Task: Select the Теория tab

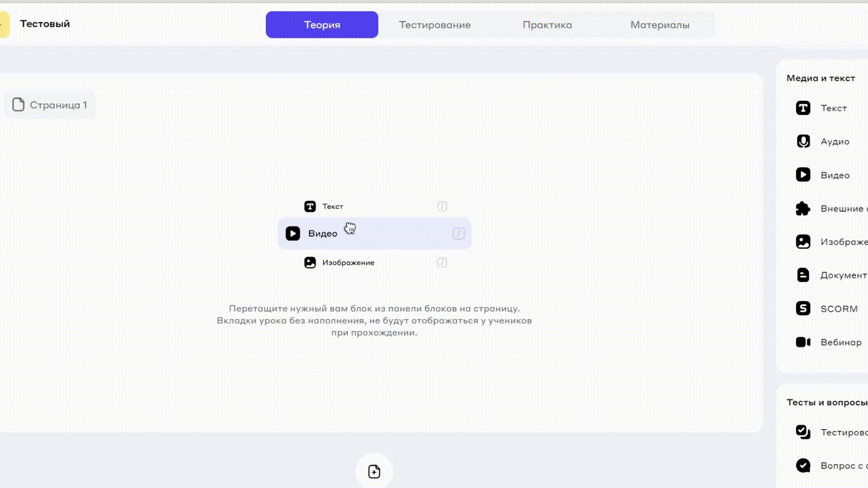Action: 322,25
